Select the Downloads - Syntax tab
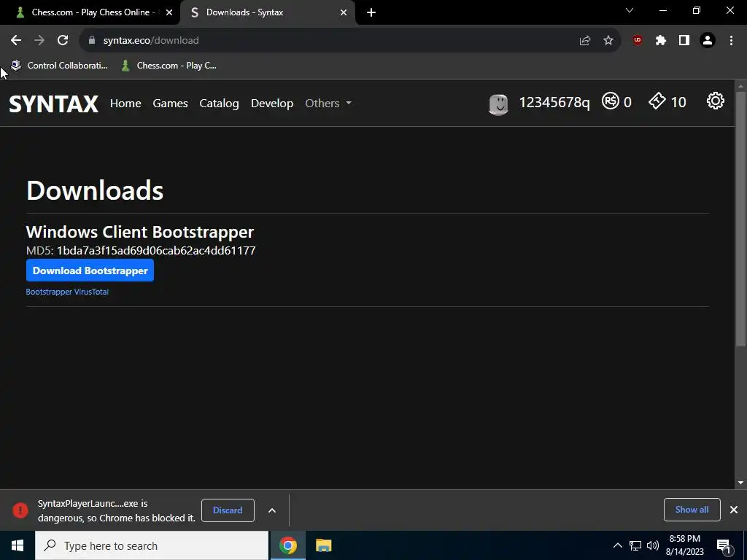The image size is (747, 560). [267, 12]
